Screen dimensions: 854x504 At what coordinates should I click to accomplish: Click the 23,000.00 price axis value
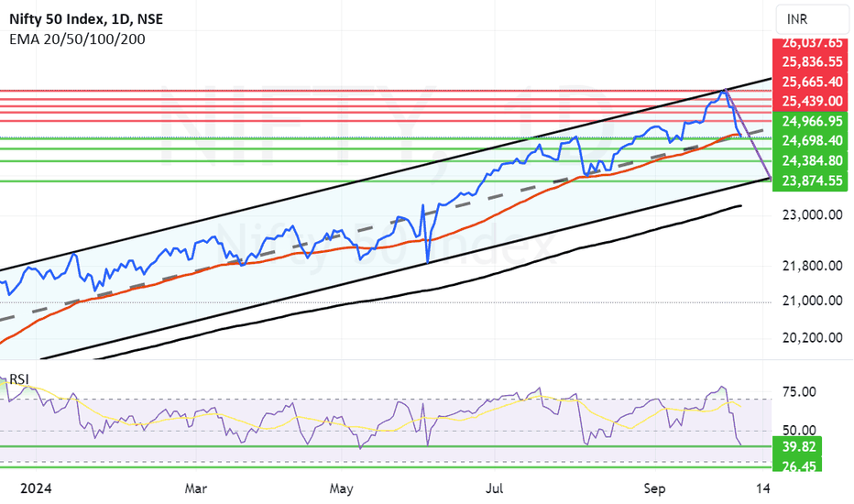(812, 215)
